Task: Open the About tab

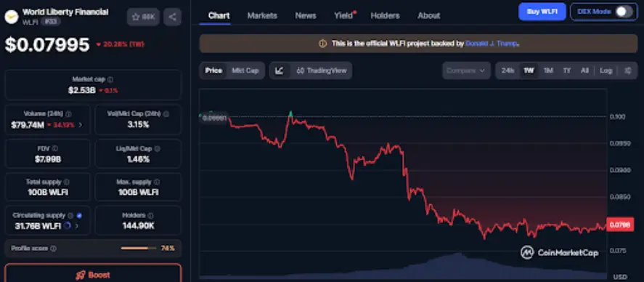Action: pos(429,15)
